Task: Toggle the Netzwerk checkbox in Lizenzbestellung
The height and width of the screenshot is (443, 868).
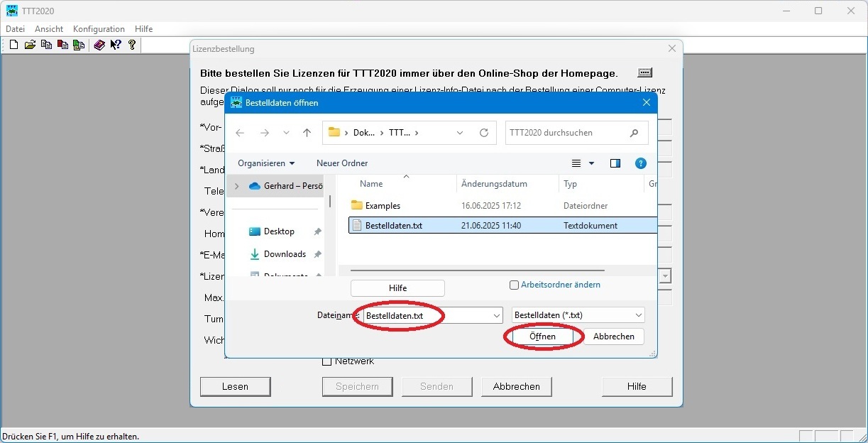Action: (x=327, y=361)
